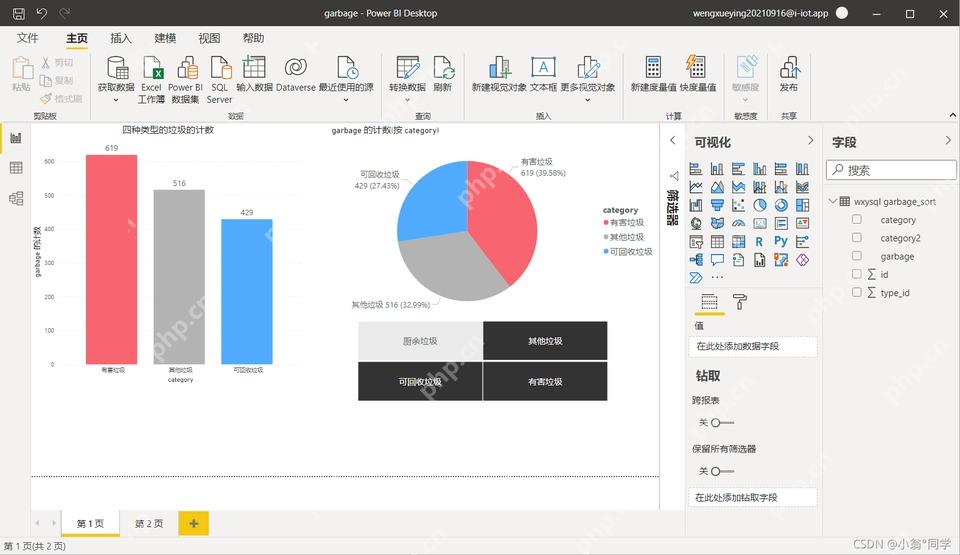Switch to the 视图 ribbon tab
Image resolution: width=960 pixels, height=555 pixels.
coord(209,38)
